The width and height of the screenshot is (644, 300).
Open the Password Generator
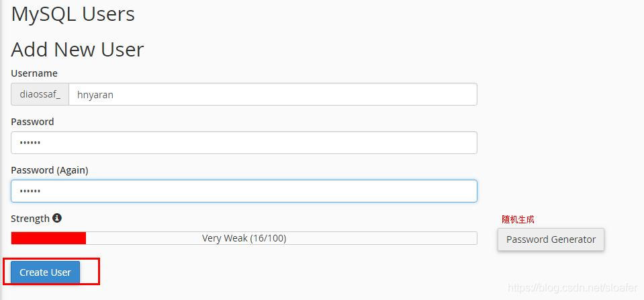(x=551, y=239)
